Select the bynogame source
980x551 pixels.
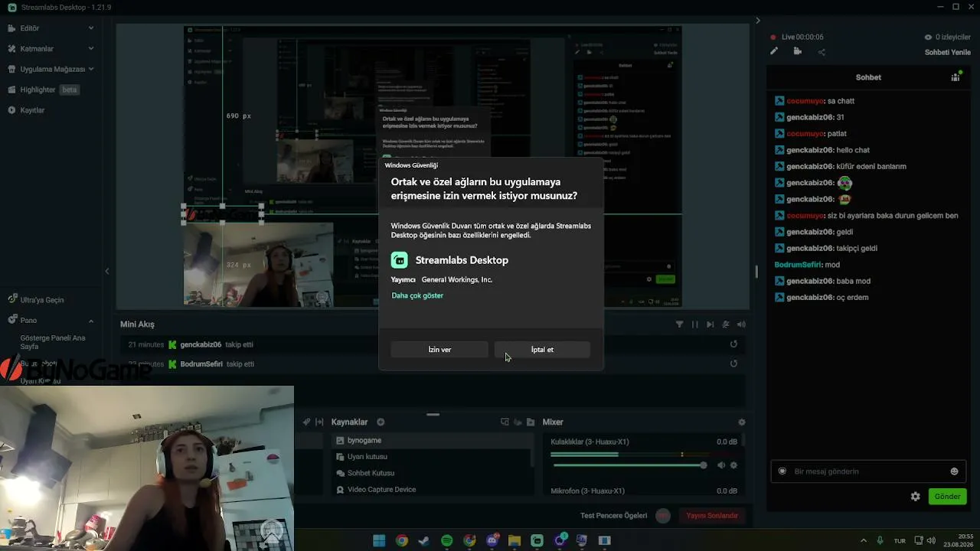[433, 441]
